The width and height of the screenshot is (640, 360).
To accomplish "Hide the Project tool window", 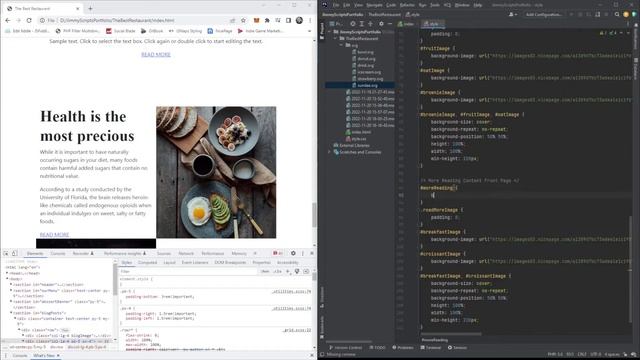I will click(x=390, y=24).
